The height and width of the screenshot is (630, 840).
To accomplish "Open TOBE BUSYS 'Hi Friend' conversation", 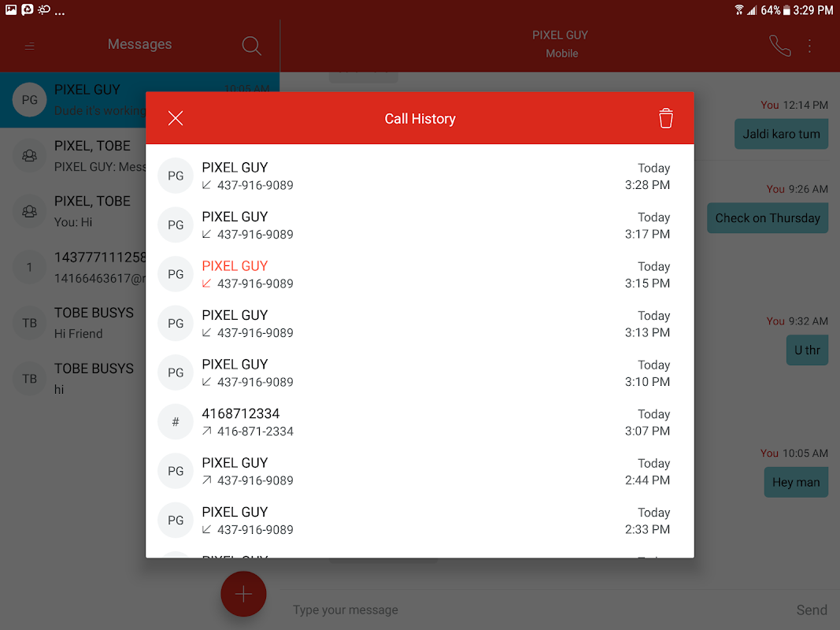I will click(x=73, y=323).
